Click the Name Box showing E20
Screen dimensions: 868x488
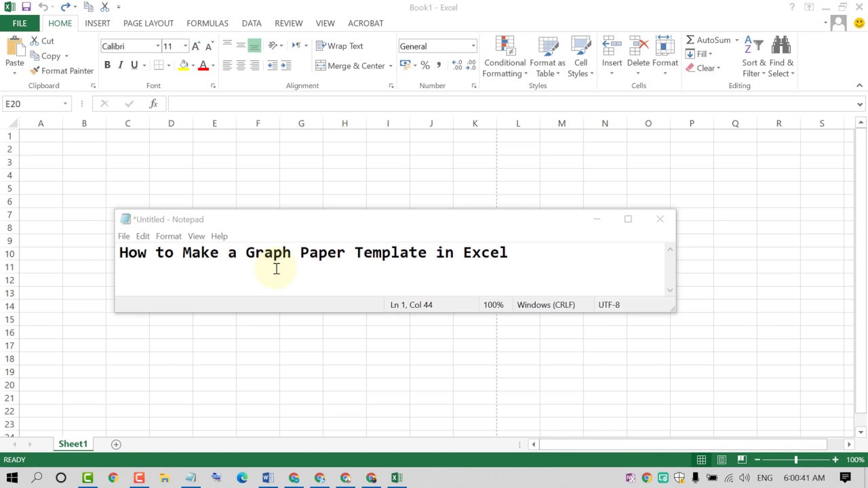tap(32, 104)
